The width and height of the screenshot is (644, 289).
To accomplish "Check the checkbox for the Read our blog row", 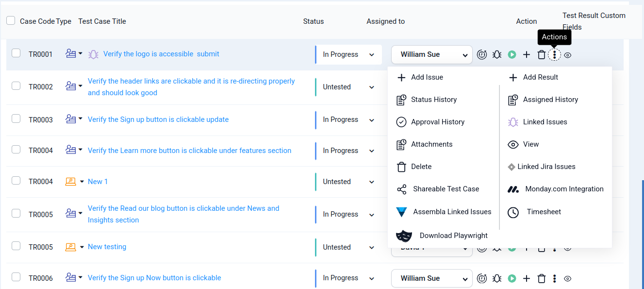I will tap(16, 213).
